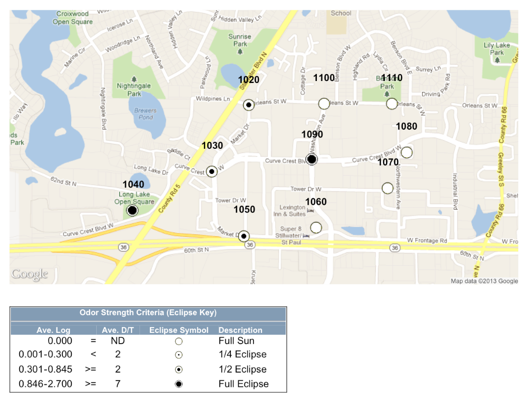This screenshot has height=409, width=532.
Task: Click the station label 1110
Action: 392,78
